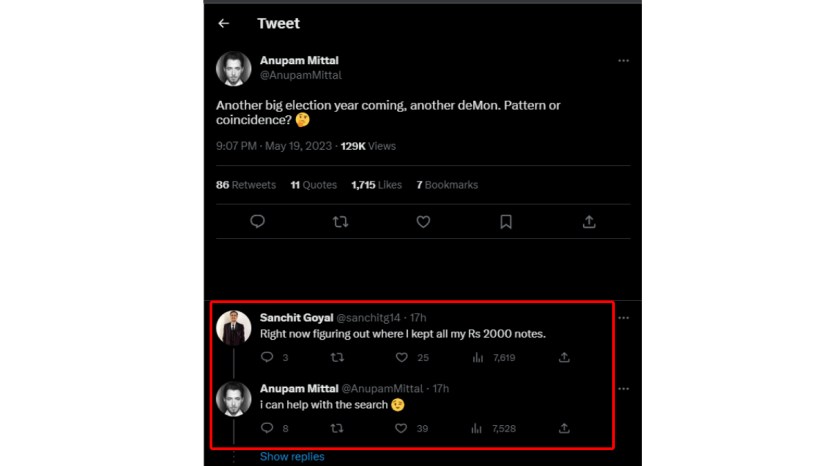This screenshot has height=466, width=830.
Task: Retweet the main election tweet
Action: 340,222
